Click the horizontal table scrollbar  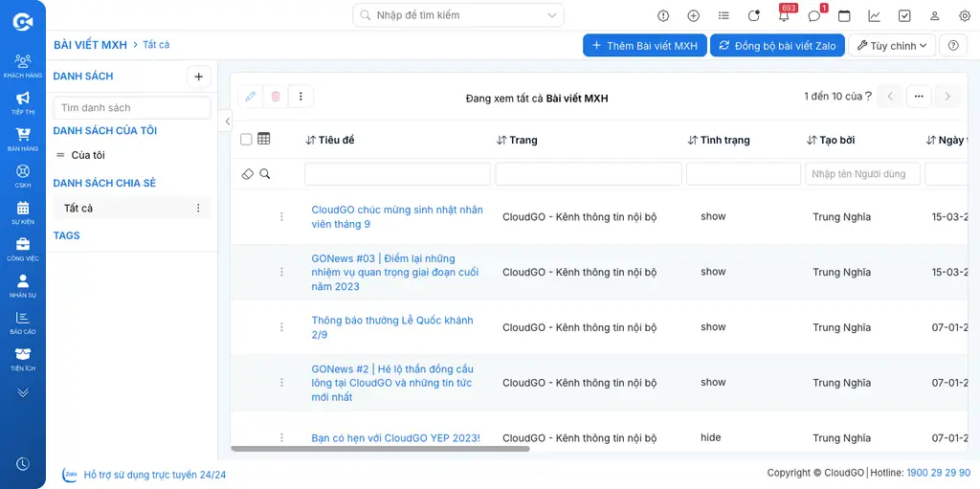point(380,449)
